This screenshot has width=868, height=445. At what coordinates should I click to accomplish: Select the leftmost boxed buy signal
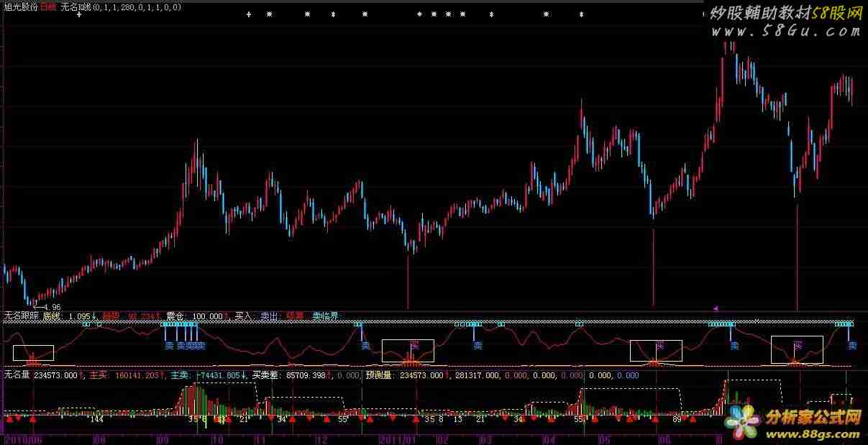pyautogui.click(x=33, y=353)
